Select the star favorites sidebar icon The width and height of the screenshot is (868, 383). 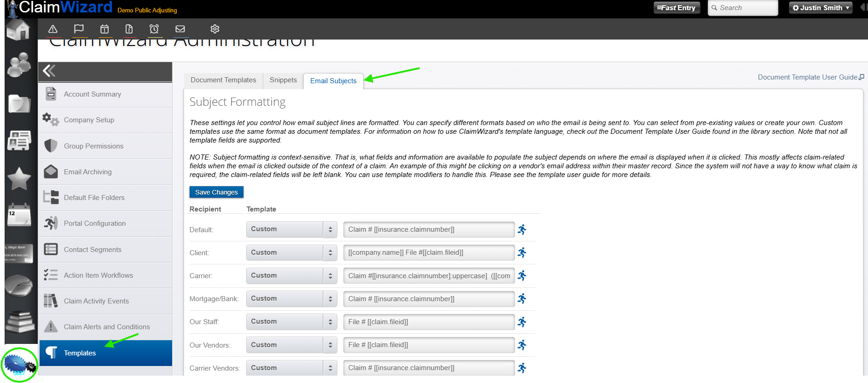point(19,178)
